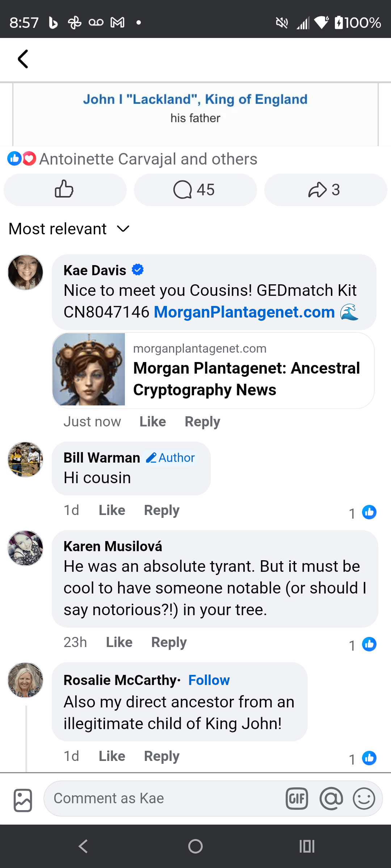
Task: Open the emoji smiley picker
Action: pyautogui.click(x=364, y=799)
